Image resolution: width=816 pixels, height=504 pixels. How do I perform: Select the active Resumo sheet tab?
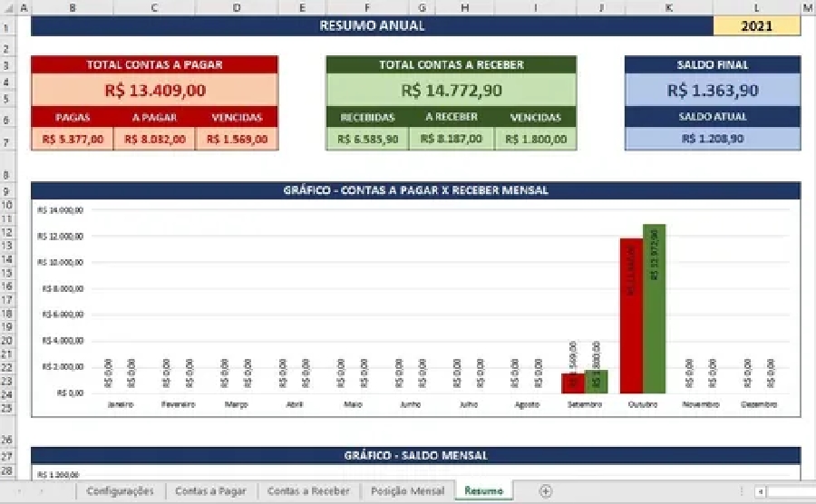(483, 490)
